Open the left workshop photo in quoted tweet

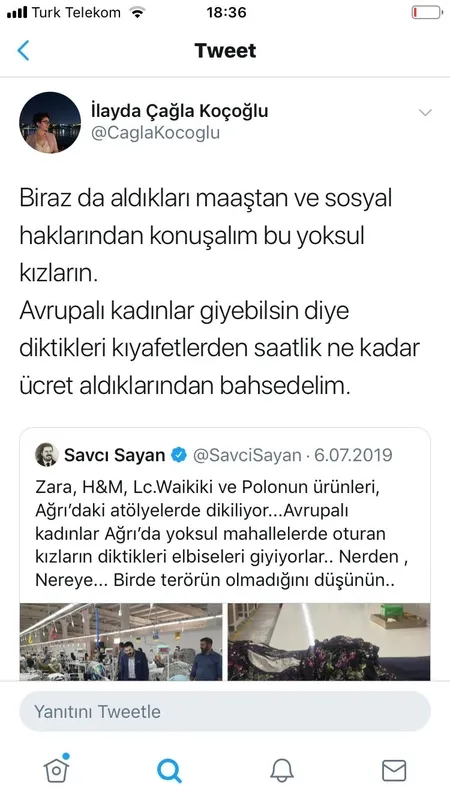[x=121, y=641]
